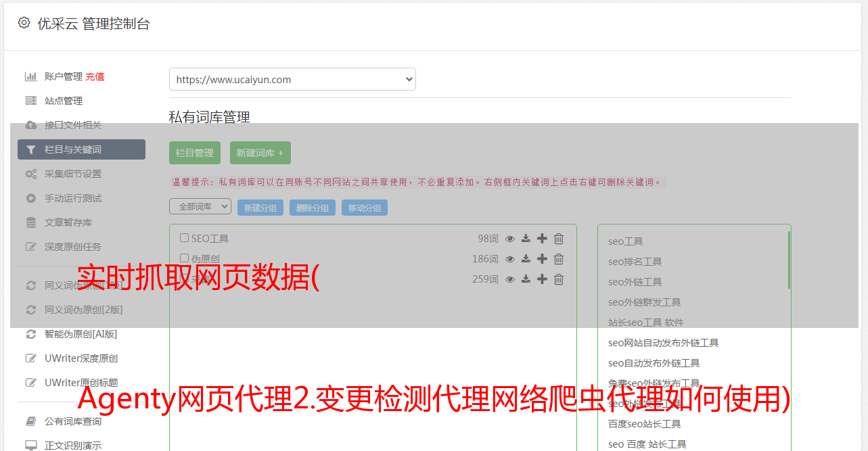Click the edit icon for 深度原创任务
This screenshot has width=868, height=451.
tap(30, 247)
